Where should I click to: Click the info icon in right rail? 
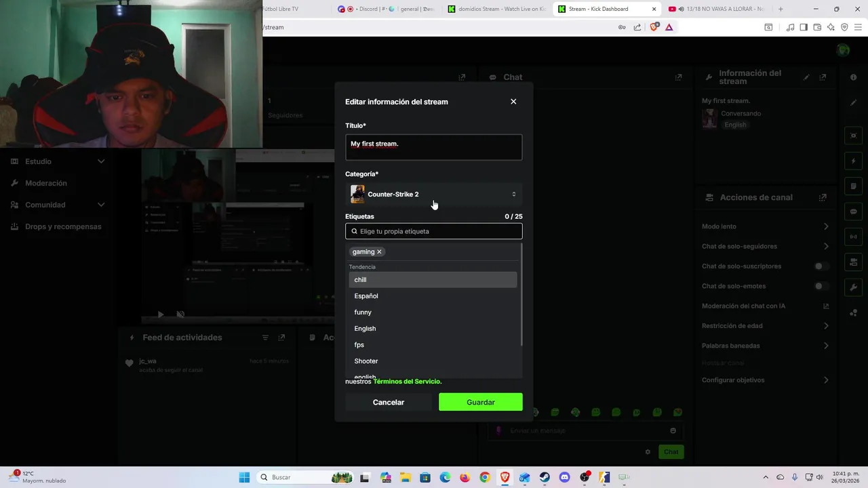click(854, 77)
